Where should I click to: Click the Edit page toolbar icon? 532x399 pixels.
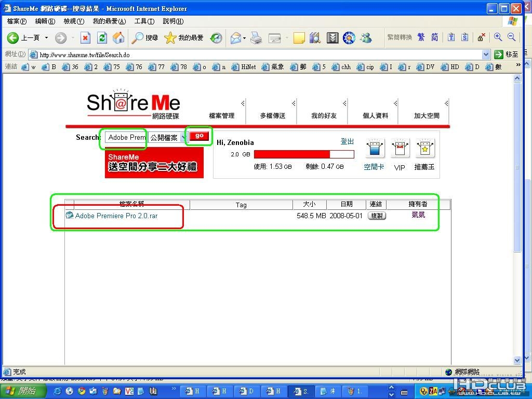[275, 38]
